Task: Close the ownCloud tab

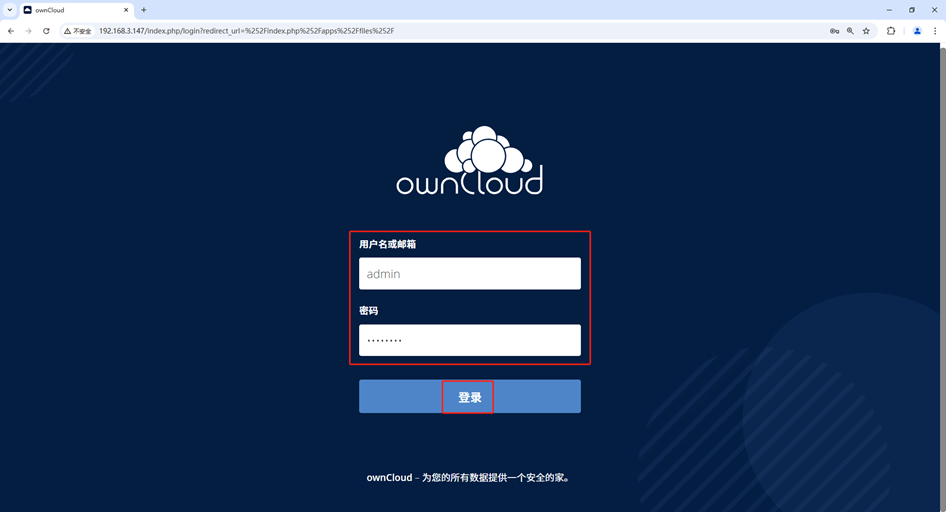Action: 126,10
